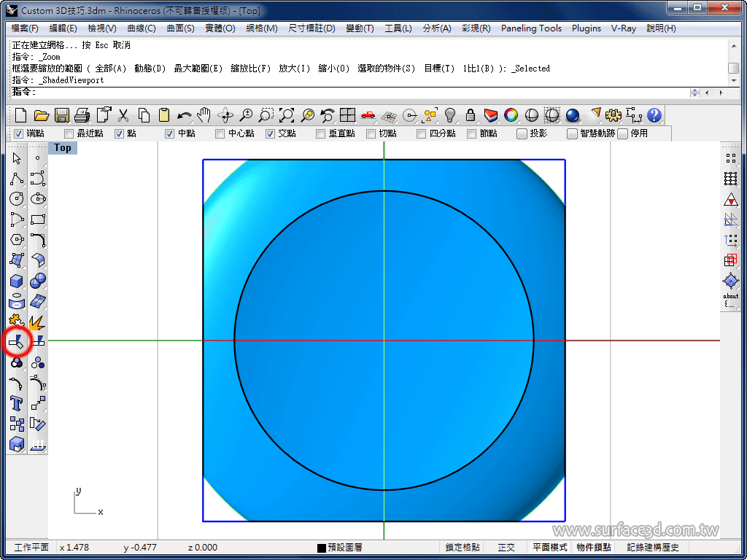Open the 實體(O) menu
The width and height of the screenshot is (747, 560).
[x=220, y=28]
